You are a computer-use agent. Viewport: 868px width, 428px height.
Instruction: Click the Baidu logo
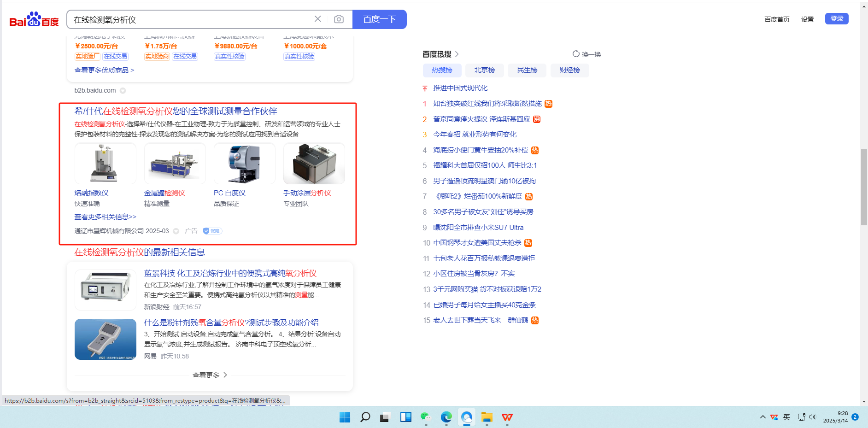click(x=34, y=19)
